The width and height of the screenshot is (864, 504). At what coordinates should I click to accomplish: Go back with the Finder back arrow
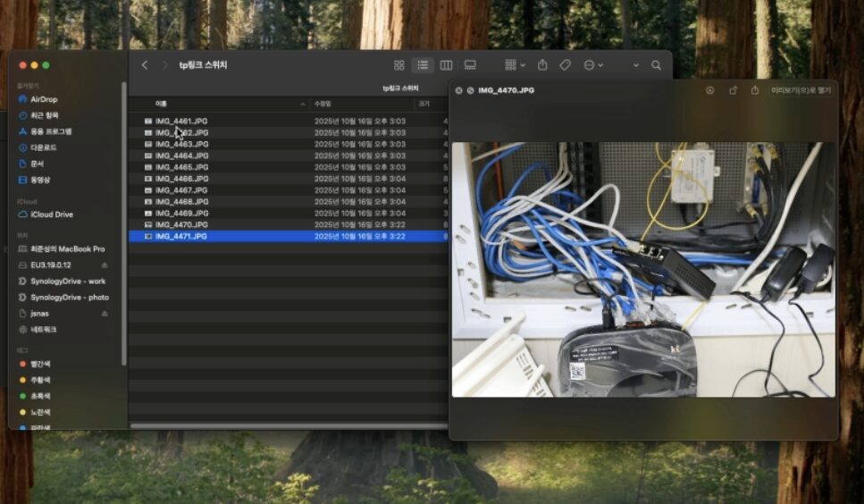point(145,65)
